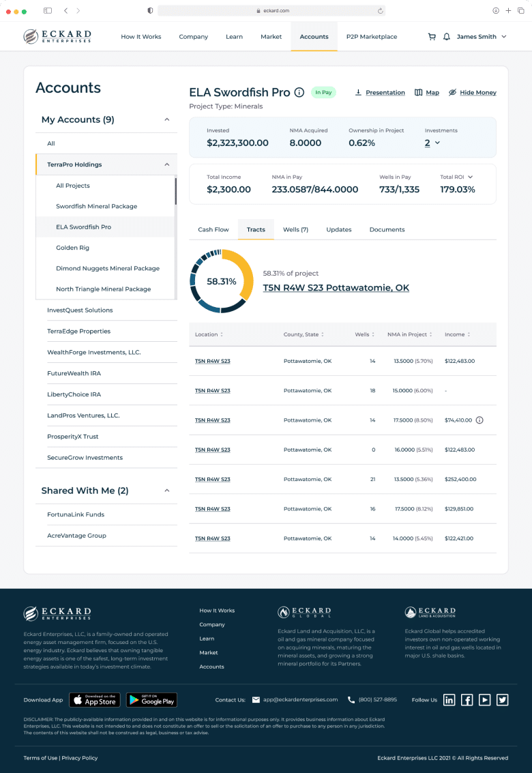Image resolution: width=532 pixels, height=773 pixels.
Task: Click Get it on Google Play badge
Action: [152, 700]
